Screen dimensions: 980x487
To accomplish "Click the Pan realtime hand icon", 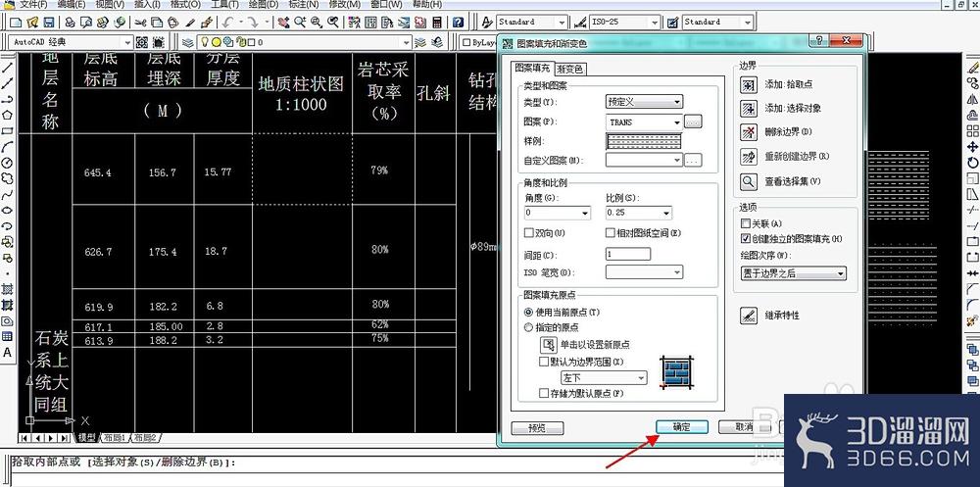I will pyautogui.click(x=284, y=23).
